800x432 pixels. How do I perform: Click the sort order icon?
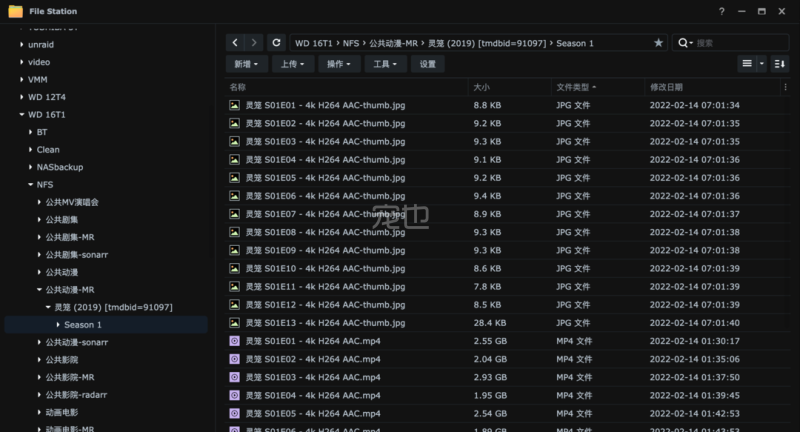tap(779, 64)
